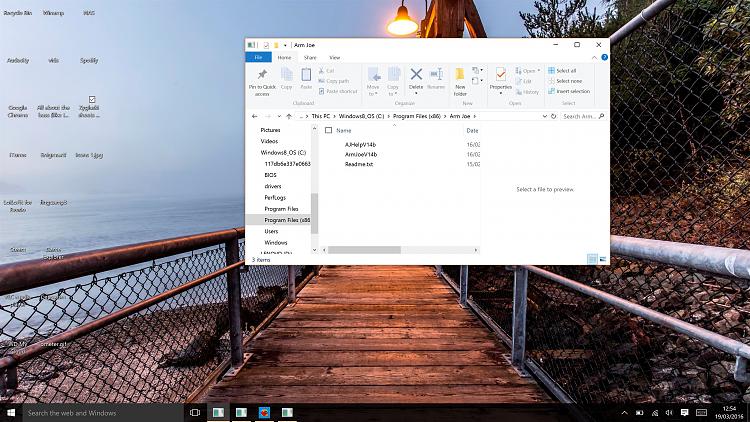
Task: Click Paste shortcut command
Action: (x=338, y=91)
